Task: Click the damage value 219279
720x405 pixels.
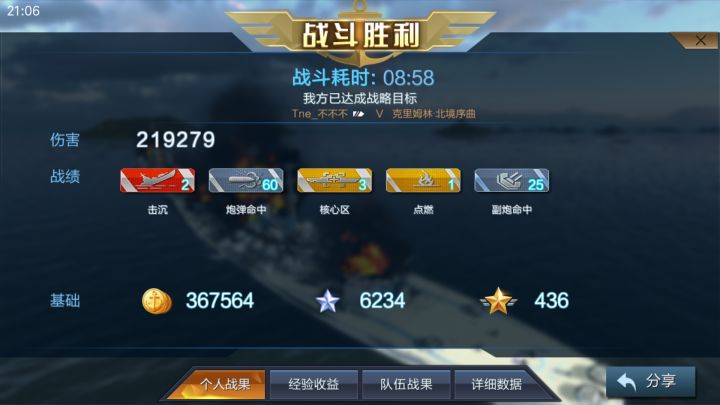Action: [x=175, y=140]
